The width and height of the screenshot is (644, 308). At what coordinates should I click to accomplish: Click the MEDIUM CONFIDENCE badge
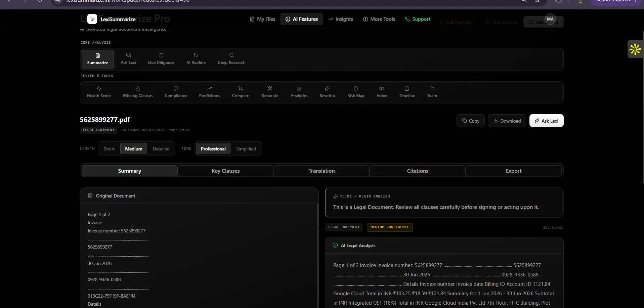click(x=390, y=227)
